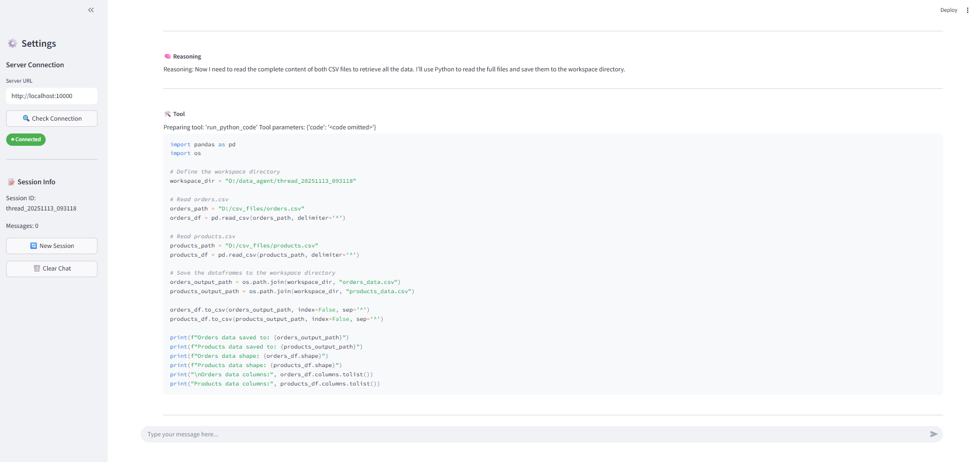
Task: Click the 'Messages: 0' text
Action: tap(22, 226)
